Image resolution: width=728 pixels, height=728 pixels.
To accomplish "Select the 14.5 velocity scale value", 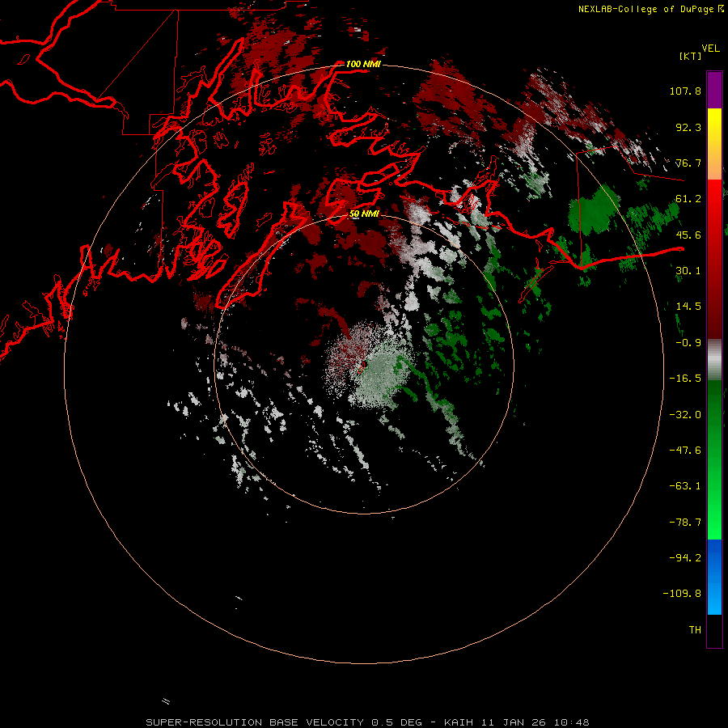I will [x=688, y=307].
